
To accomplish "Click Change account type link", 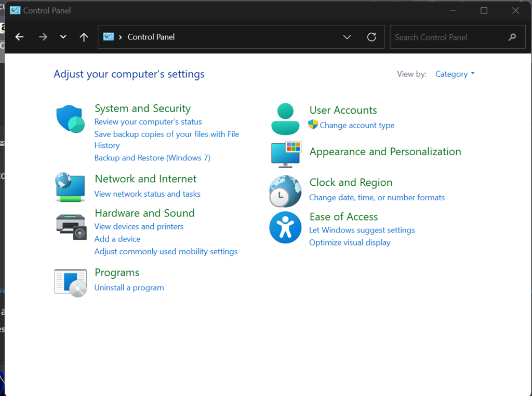I will [x=357, y=125].
